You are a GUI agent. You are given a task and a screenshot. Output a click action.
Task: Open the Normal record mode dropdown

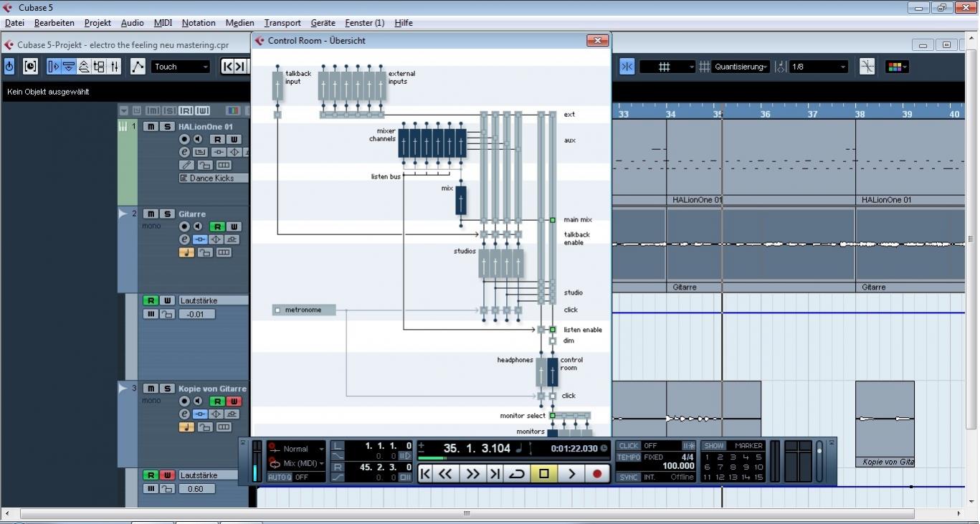296,449
